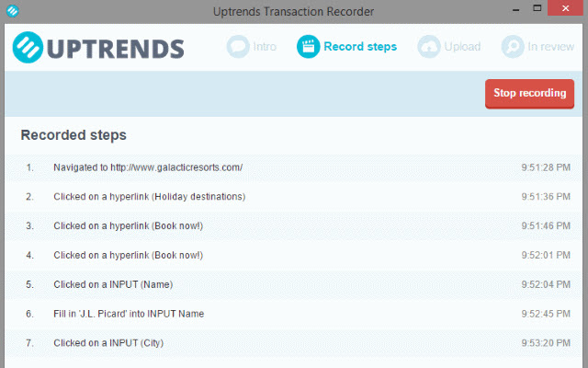The image size is (588, 368).
Task: Click the 'Uptrends Transaction Recorder' window title
Action: tap(293, 12)
